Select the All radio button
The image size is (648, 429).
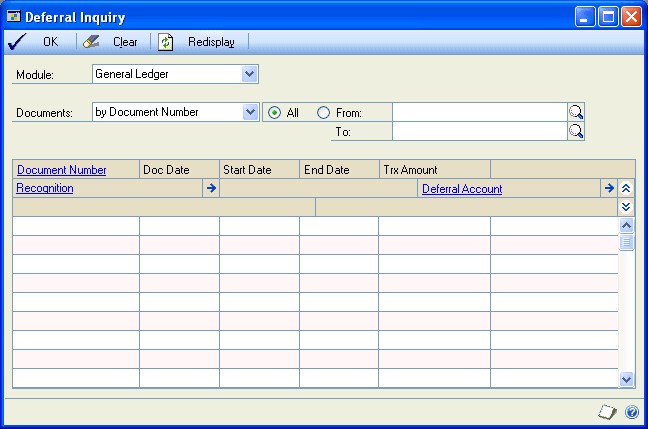coord(274,112)
